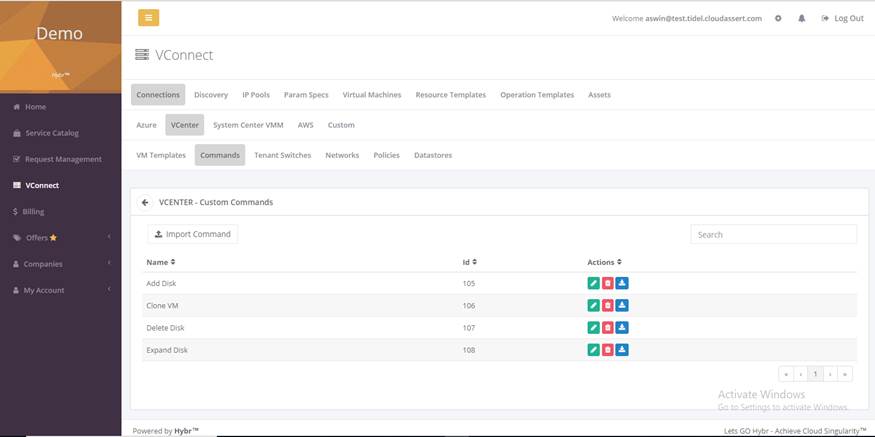Download the Expand Disk command
Image resolution: width=875 pixels, height=437 pixels.
coord(622,350)
